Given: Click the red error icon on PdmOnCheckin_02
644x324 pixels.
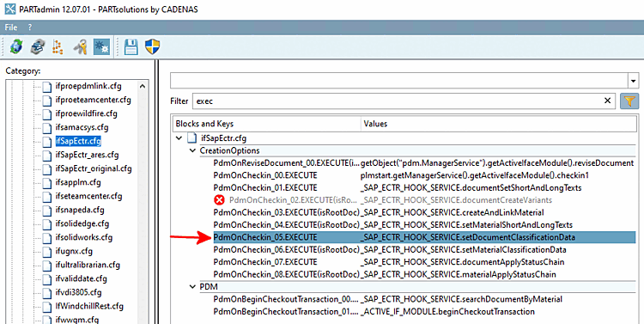Looking at the screenshot, I should (x=219, y=200).
